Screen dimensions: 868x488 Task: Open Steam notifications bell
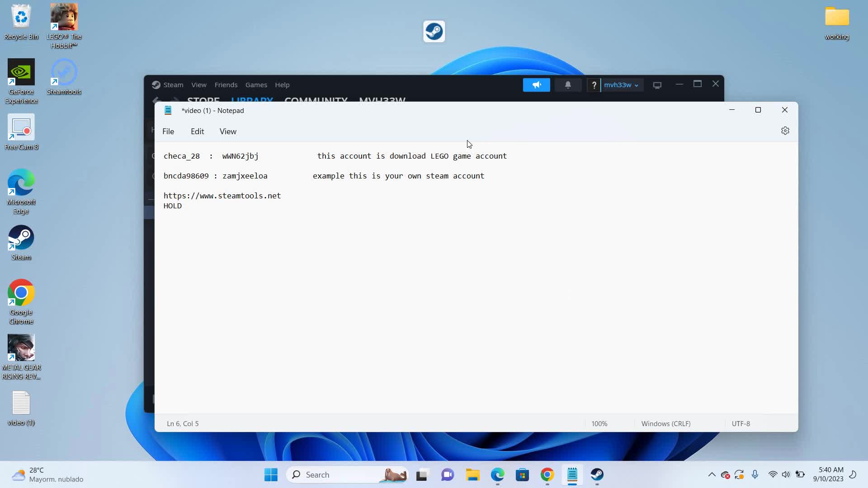(568, 84)
